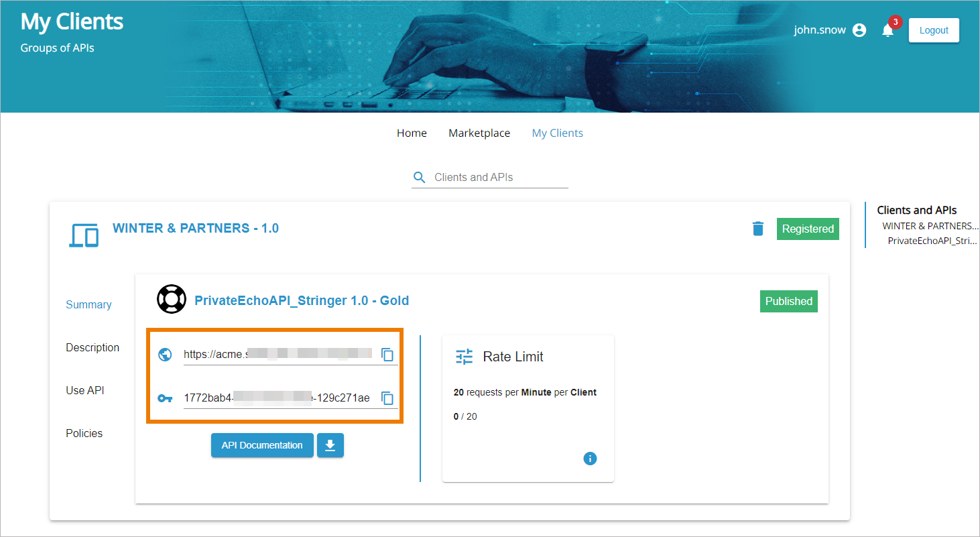
Task: Select the Policies tab
Action: coord(84,433)
